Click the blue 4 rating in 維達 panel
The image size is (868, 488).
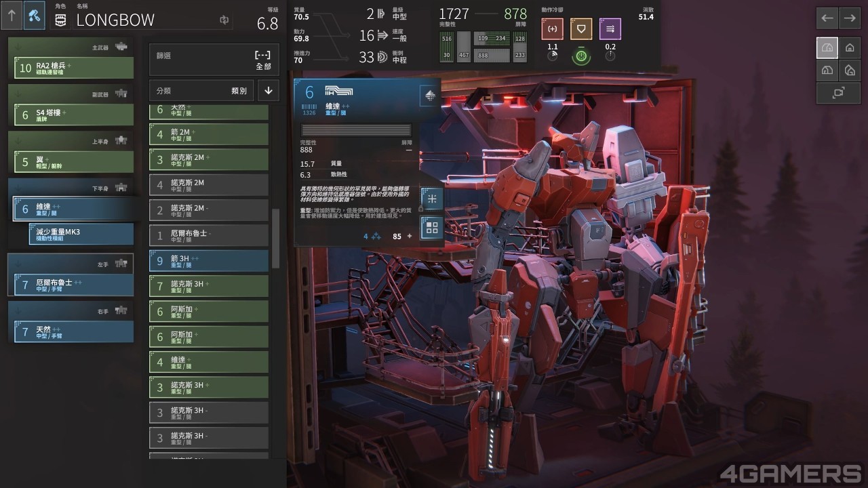[x=366, y=237]
